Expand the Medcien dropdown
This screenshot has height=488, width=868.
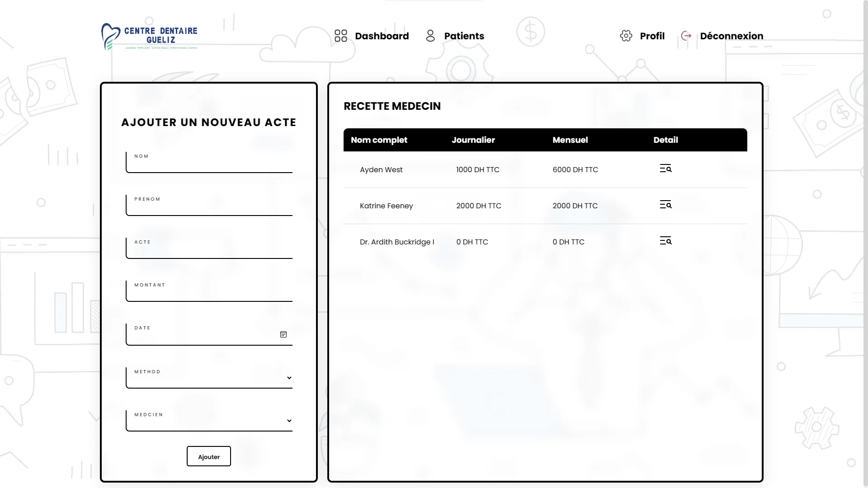pos(209,421)
